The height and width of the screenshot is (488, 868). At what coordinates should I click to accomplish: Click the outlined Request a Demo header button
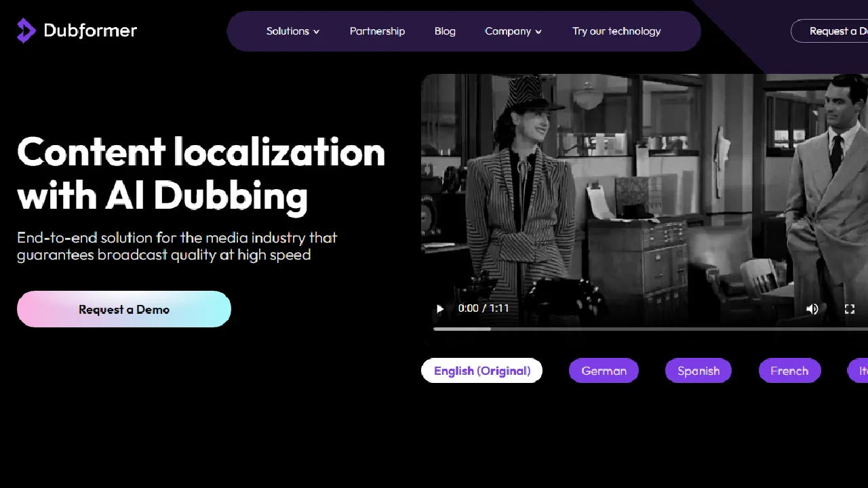tap(829, 31)
